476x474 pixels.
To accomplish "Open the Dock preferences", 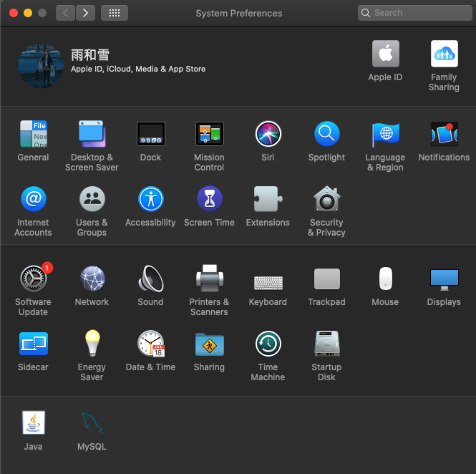I will click(151, 134).
